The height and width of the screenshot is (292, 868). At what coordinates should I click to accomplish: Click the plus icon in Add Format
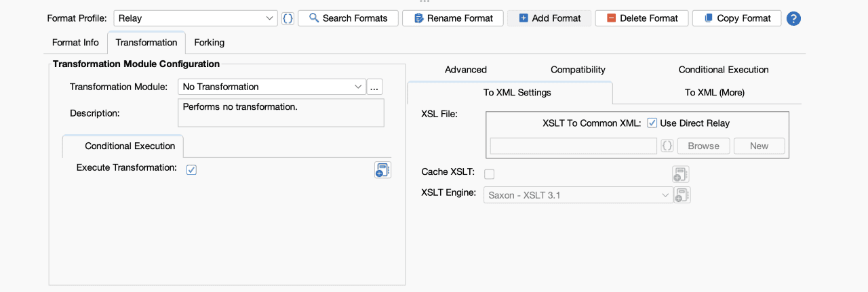(524, 18)
